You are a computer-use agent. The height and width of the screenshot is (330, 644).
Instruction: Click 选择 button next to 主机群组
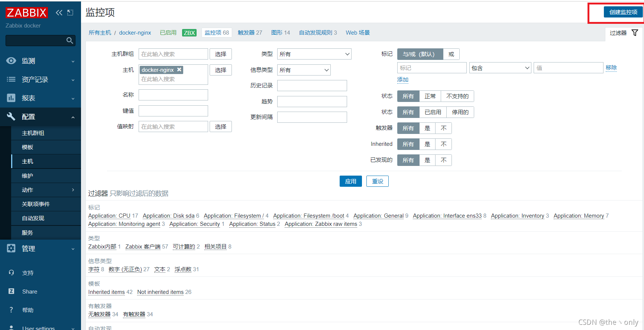click(x=221, y=54)
